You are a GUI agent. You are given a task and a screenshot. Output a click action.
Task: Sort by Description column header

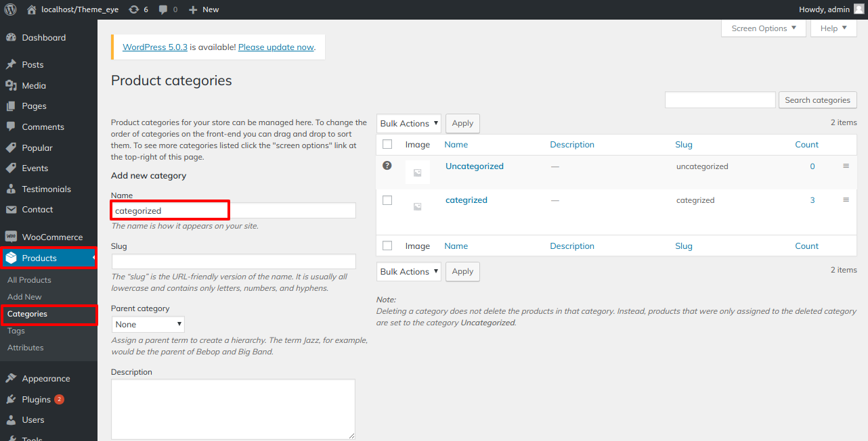(x=572, y=145)
